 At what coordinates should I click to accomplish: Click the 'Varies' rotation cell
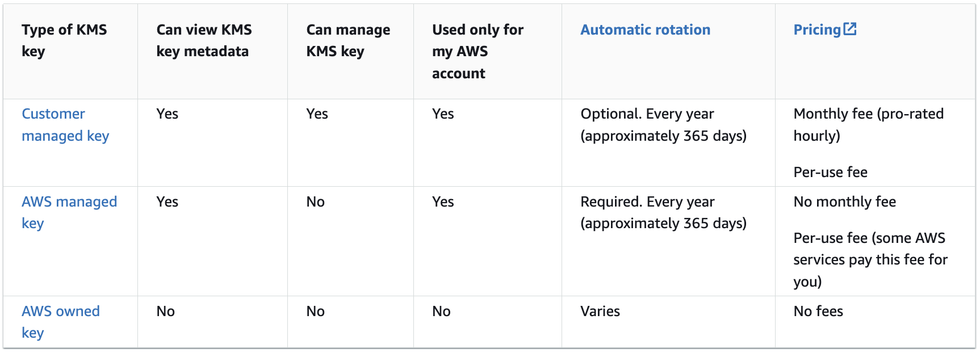(600, 311)
